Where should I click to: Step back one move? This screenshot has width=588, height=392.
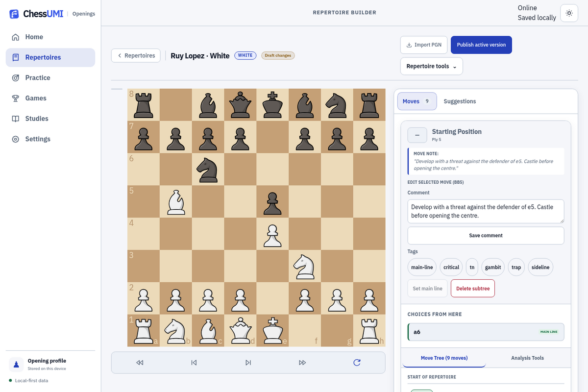[194, 363]
